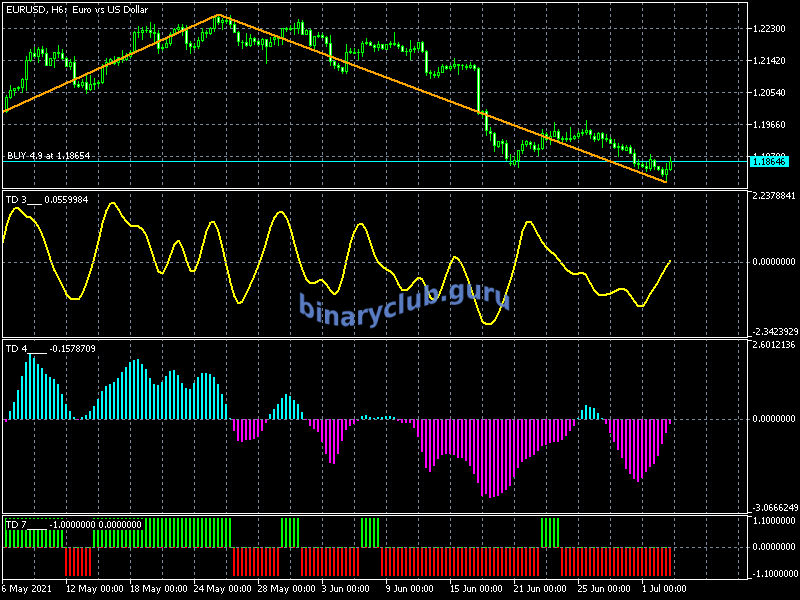Click the 1.22300 price scale label

(x=772, y=29)
